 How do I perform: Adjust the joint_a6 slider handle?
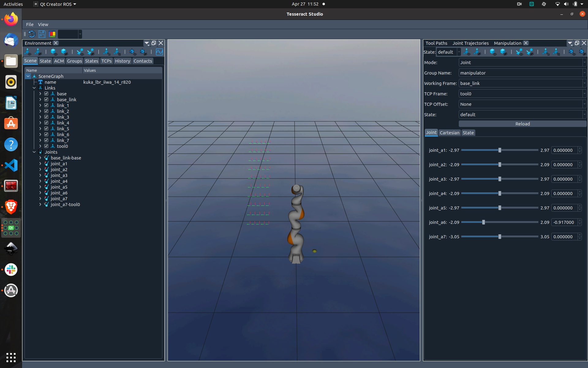484,222
